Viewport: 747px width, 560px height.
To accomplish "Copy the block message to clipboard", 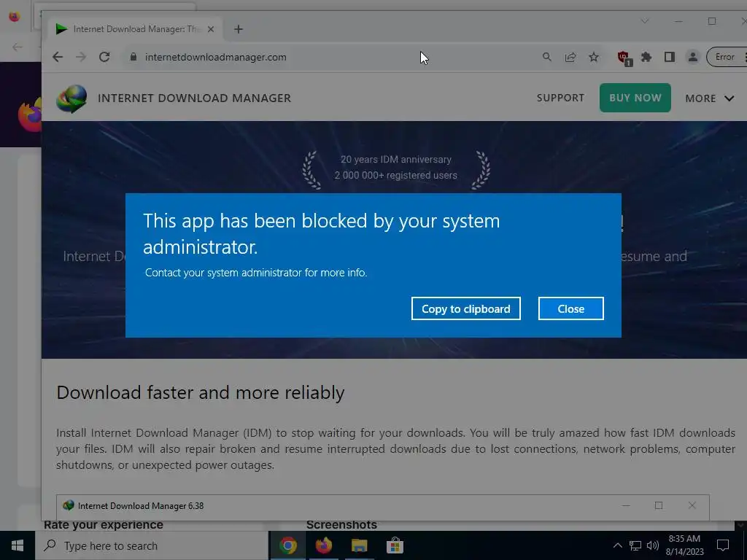I will (465, 308).
